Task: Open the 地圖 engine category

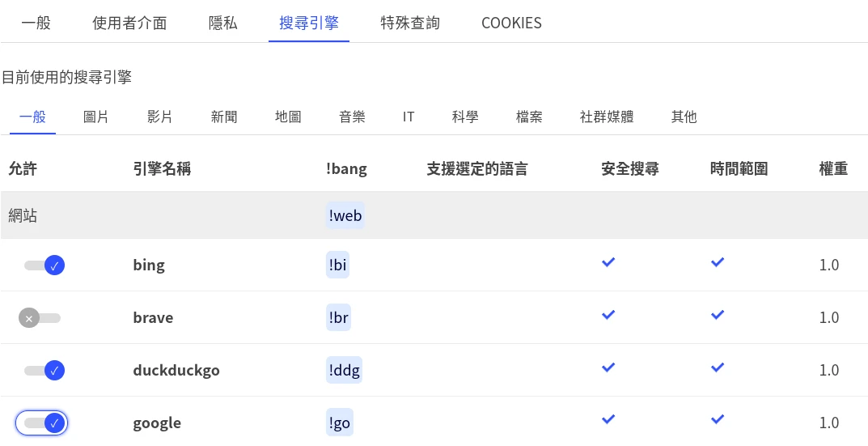Action: [x=288, y=117]
